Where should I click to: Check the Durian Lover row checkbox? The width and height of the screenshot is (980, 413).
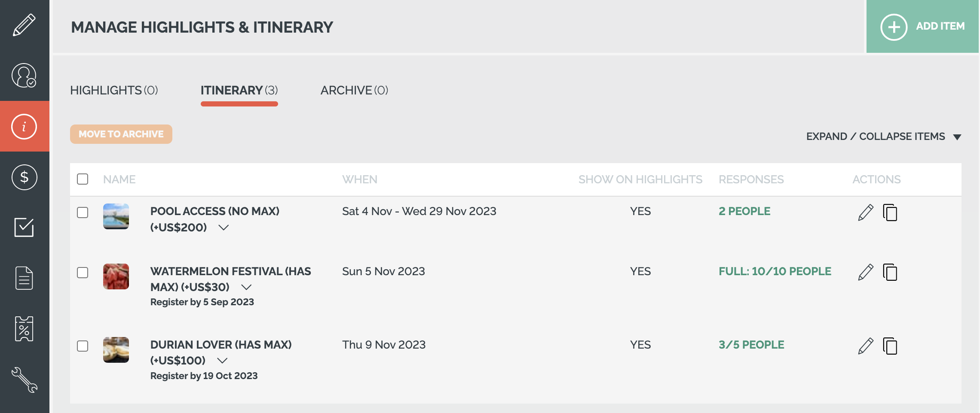[x=83, y=346]
